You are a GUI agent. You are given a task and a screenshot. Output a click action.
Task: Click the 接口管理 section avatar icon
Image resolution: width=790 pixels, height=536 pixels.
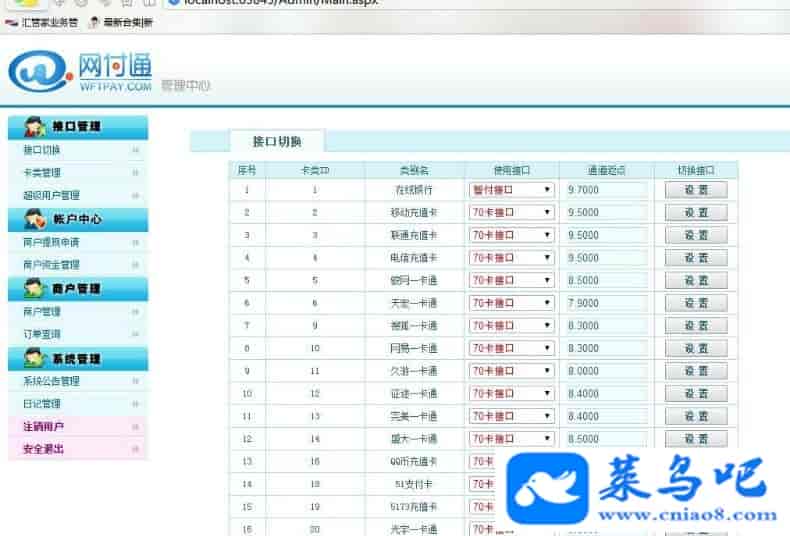pyautogui.click(x=35, y=126)
